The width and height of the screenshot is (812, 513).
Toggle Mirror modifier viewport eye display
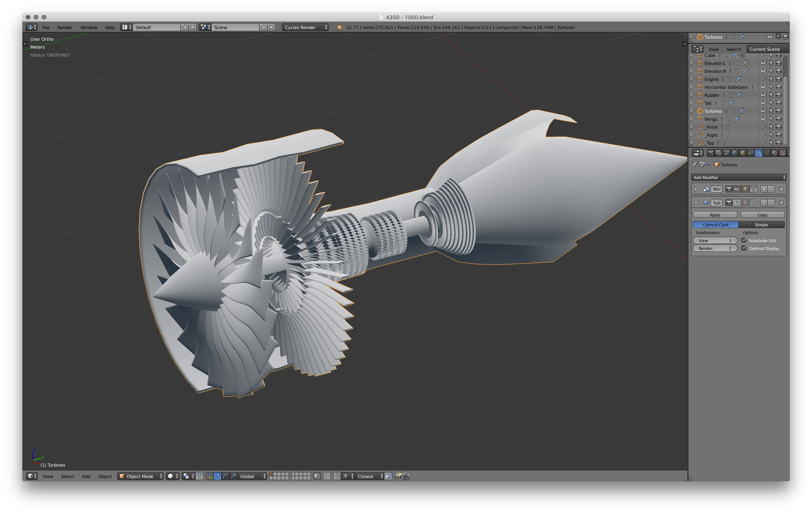[x=737, y=189]
